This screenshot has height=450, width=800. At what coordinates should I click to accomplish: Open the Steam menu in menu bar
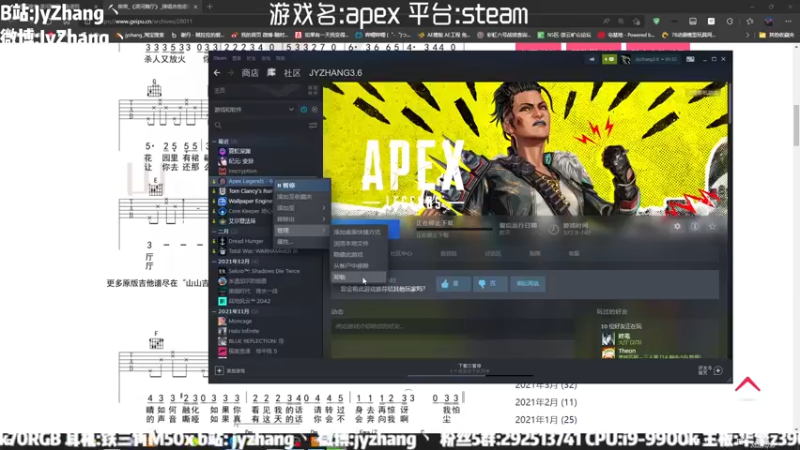[x=220, y=58]
